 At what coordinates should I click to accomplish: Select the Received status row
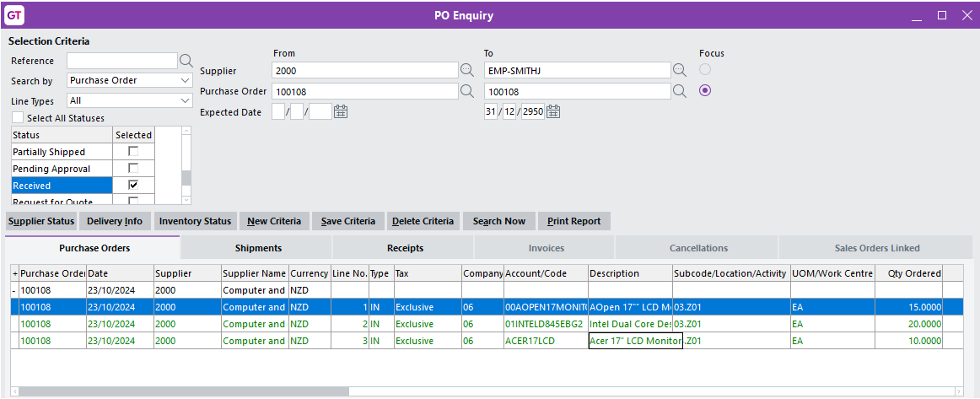point(62,185)
